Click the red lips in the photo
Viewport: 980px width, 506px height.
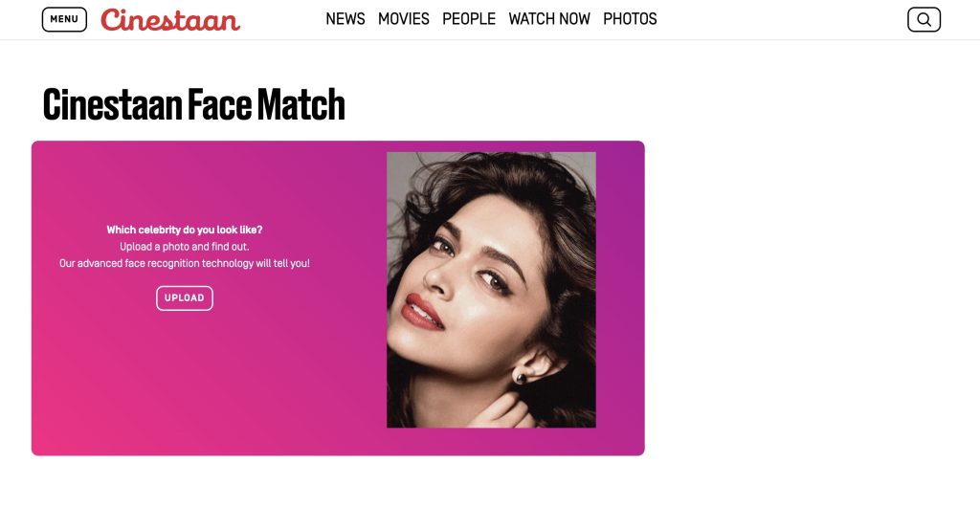tap(422, 312)
